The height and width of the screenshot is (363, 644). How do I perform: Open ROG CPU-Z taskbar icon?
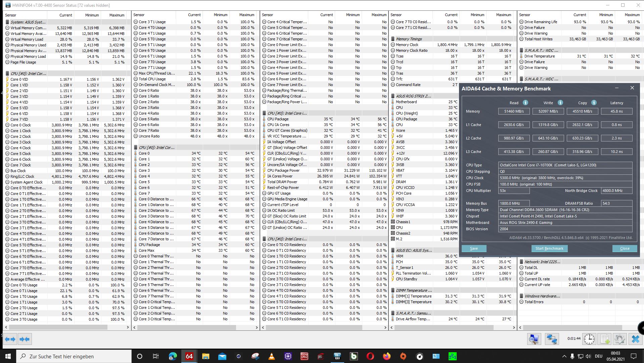[x=304, y=356]
